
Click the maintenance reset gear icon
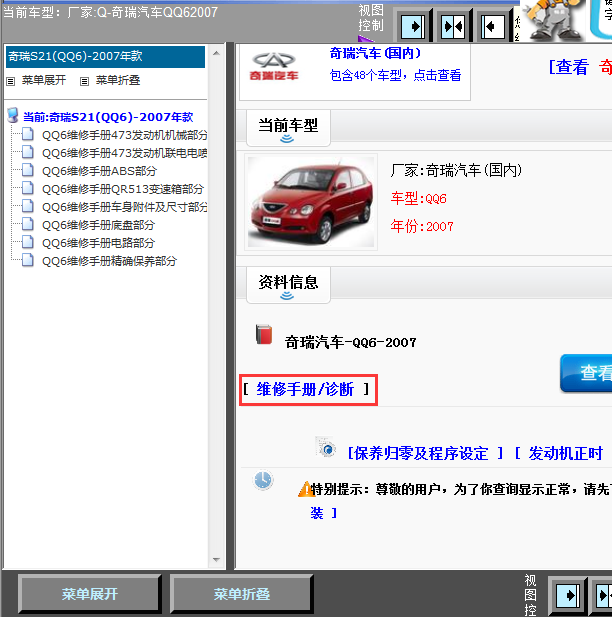(x=326, y=447)
